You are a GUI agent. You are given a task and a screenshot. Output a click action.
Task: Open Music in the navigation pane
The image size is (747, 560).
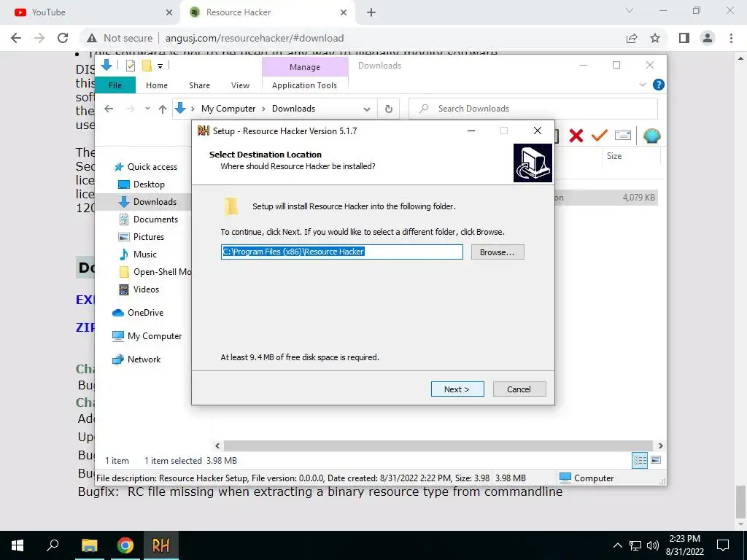pos(137,254)
